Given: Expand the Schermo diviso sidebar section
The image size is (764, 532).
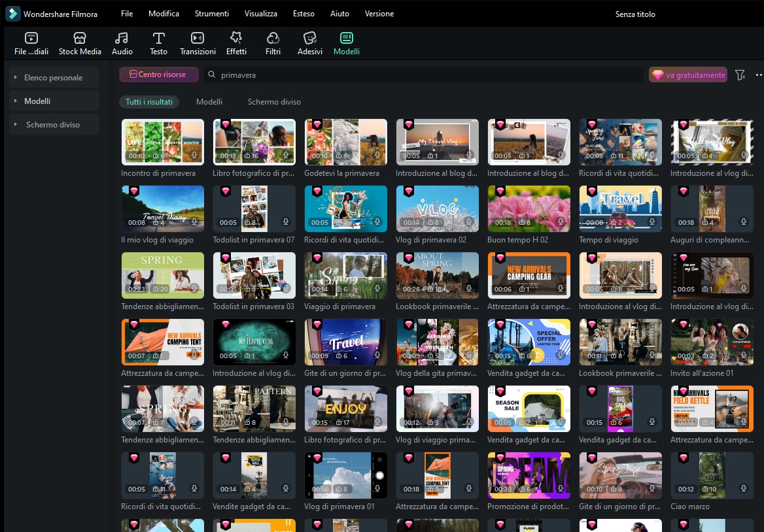Looking at the screenshot, I should pos(16,125).
